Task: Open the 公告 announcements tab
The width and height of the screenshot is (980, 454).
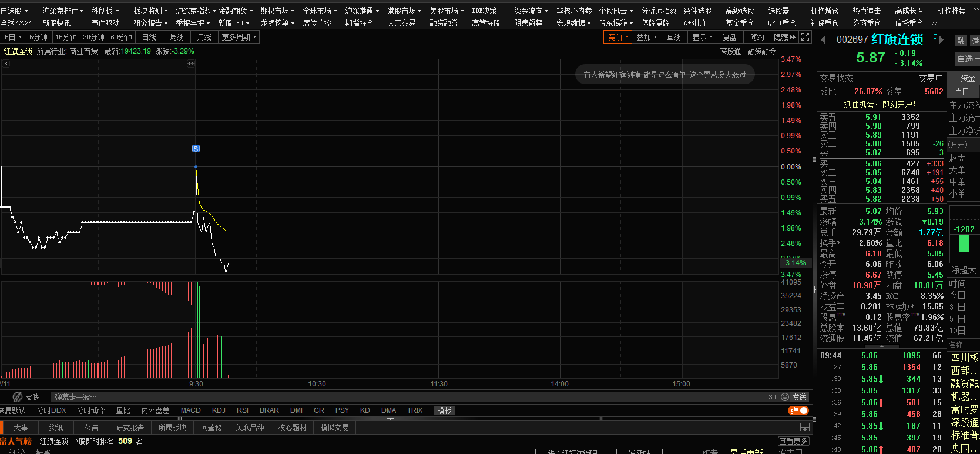Action: point(91,428)
